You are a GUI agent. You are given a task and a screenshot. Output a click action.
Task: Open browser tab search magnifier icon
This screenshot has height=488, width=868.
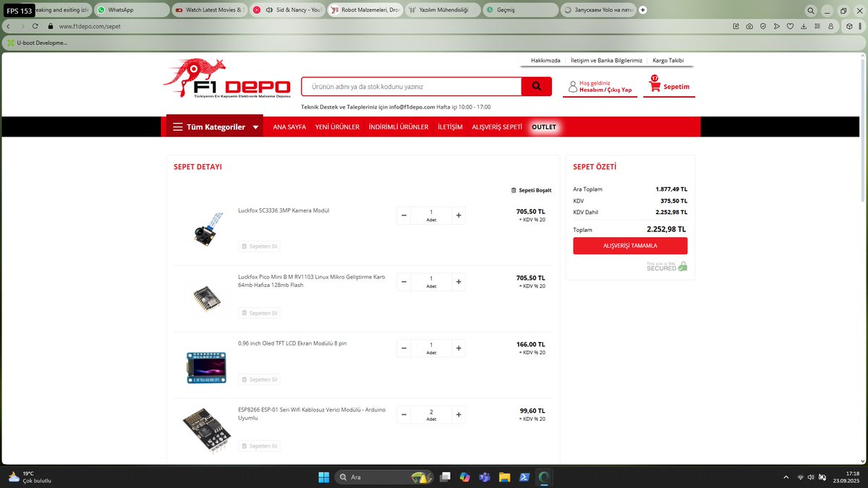point(811,10)
